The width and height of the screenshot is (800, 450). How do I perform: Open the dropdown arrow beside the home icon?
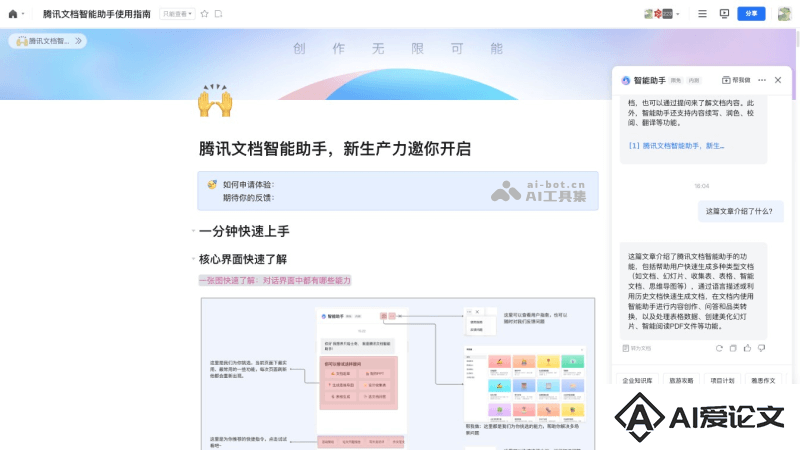click(23, 14)
